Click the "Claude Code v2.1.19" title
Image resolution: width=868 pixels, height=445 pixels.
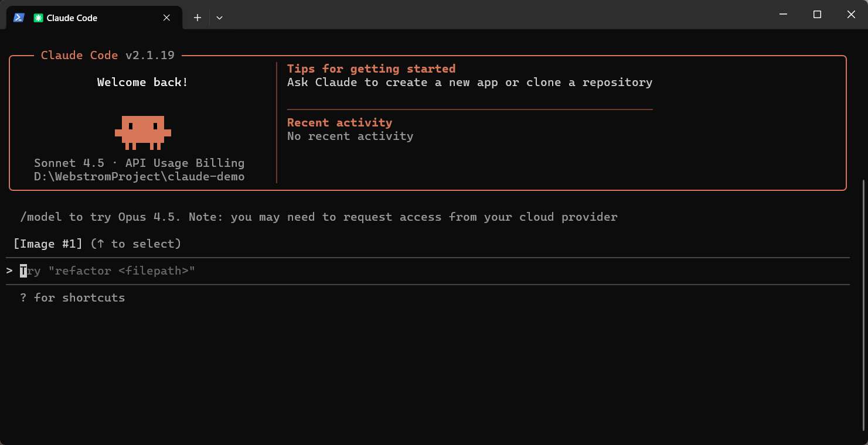[x=108, y=55]
